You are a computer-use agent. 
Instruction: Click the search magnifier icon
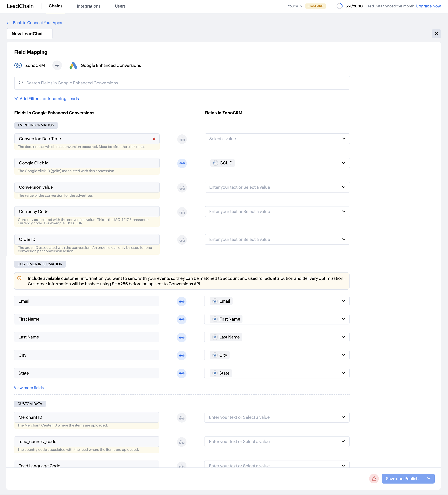coord(21,83)
